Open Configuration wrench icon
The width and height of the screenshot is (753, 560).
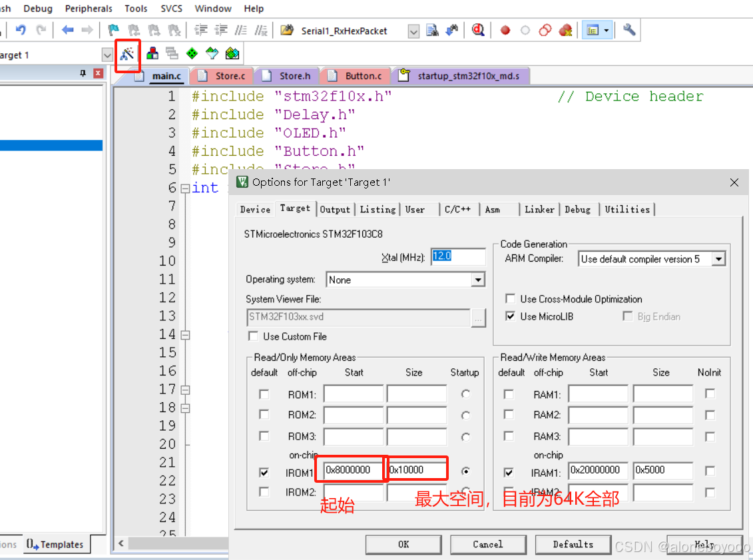pos(629,30)
